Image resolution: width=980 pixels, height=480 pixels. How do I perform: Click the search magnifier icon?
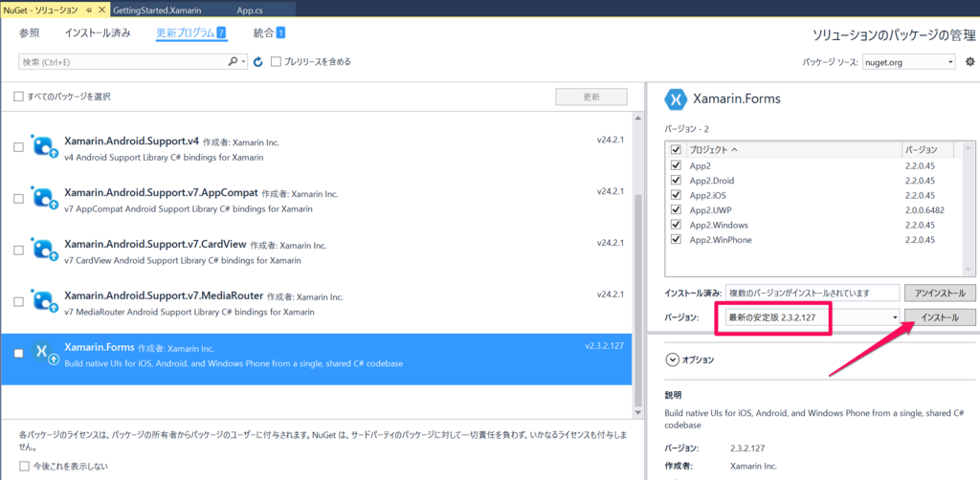point(232,62)
